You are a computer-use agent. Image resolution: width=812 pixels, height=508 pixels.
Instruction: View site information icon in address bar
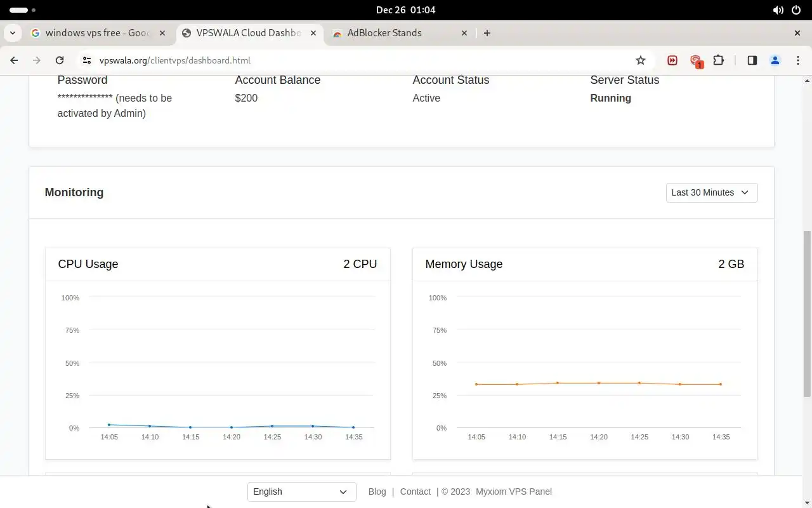click(x=87, y=60)
